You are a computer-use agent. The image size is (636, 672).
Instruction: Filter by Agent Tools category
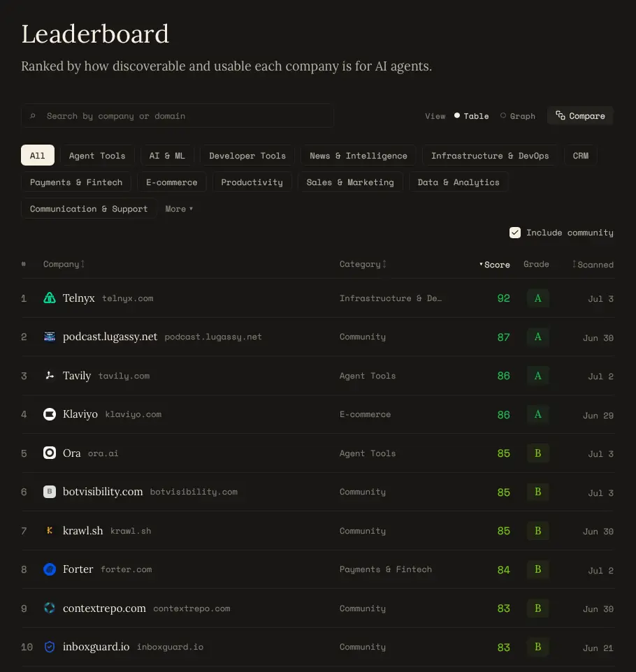coord(97,155)
